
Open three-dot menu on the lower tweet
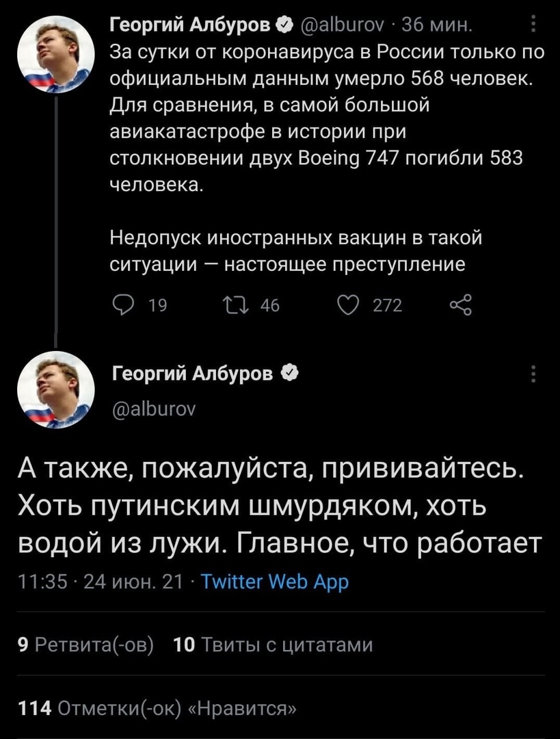[x=533, y=374]
